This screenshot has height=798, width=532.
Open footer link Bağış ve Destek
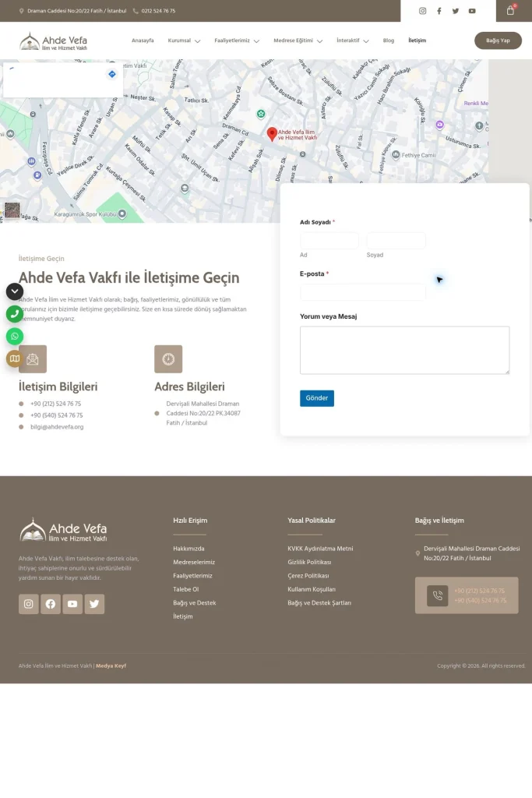(x=194, y=603)
